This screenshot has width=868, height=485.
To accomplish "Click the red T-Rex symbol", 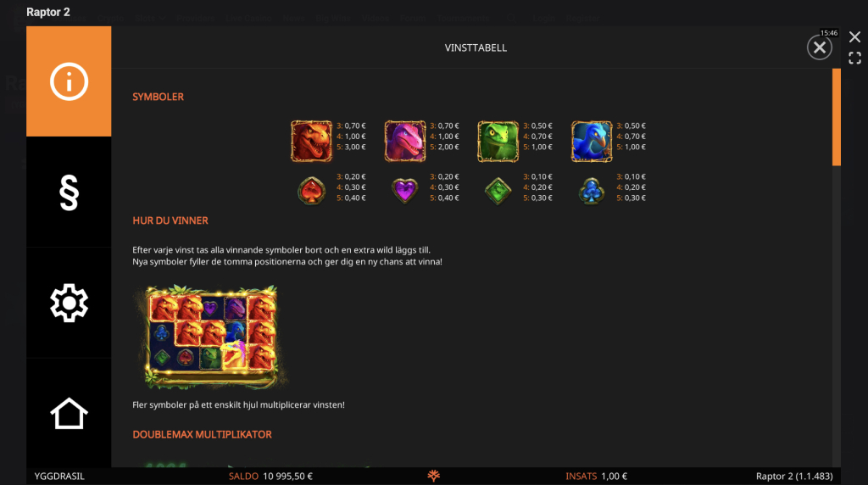I will 312,142.
